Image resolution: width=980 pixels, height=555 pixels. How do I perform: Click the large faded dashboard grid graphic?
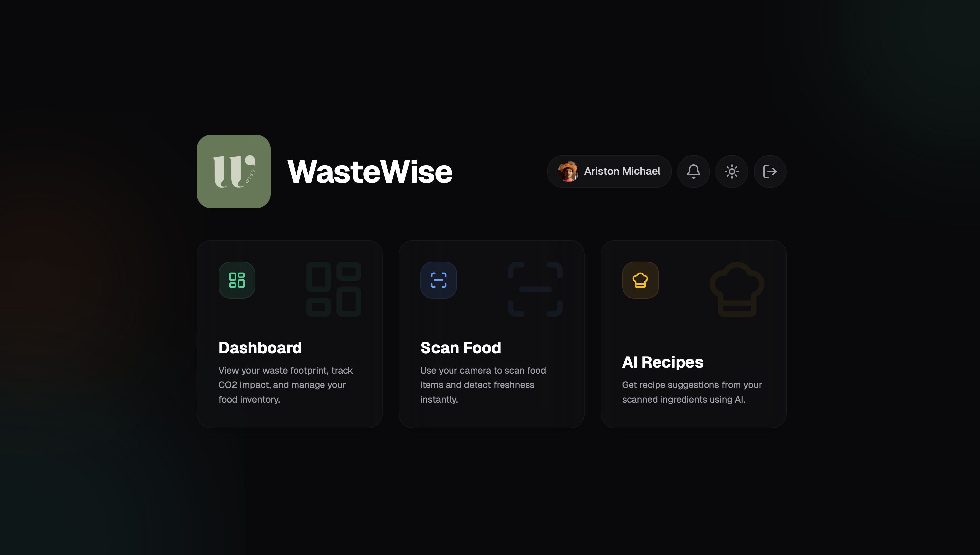[x=333, y=289]
